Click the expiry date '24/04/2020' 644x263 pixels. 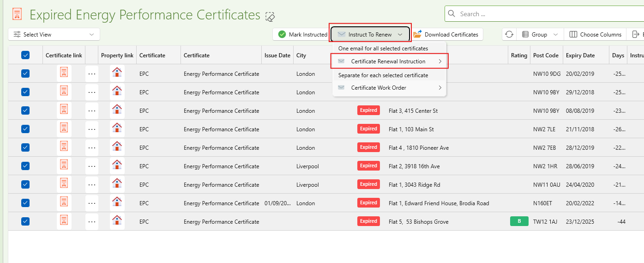(x=580, y=184)
